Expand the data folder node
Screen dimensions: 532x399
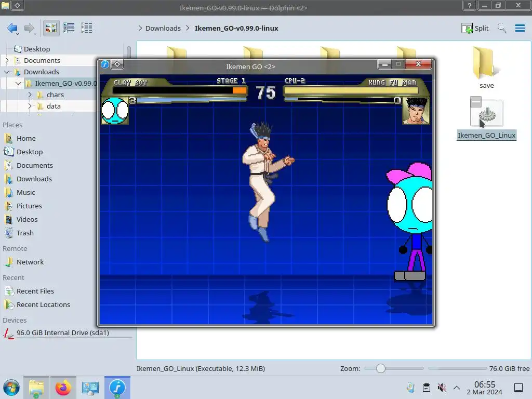(30, 106)
